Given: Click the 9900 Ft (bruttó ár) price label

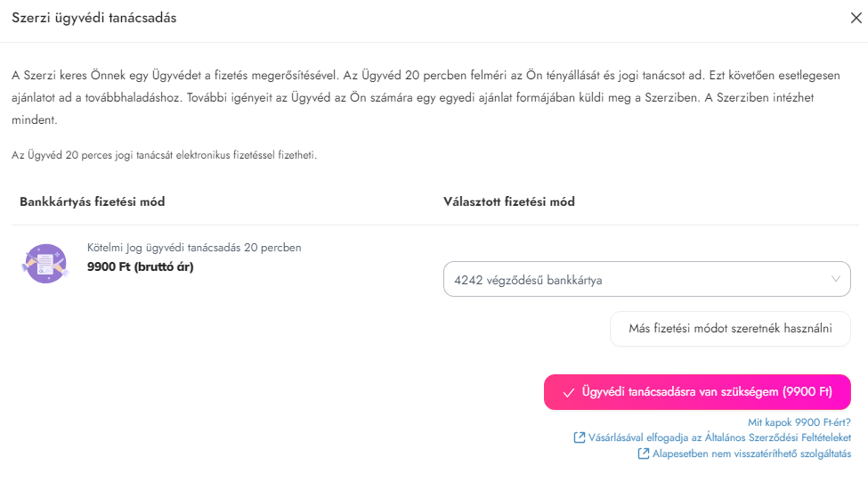Looking at the screenshot, I should coord(140,266).
